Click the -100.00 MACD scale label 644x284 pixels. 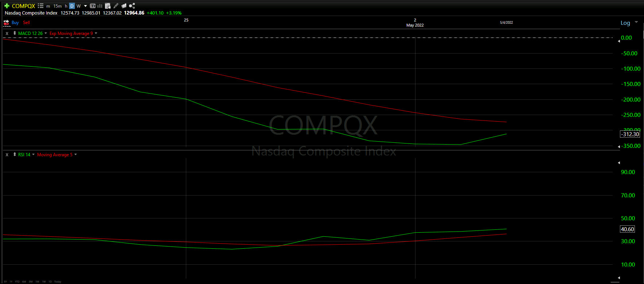click(x=631, y=68)
